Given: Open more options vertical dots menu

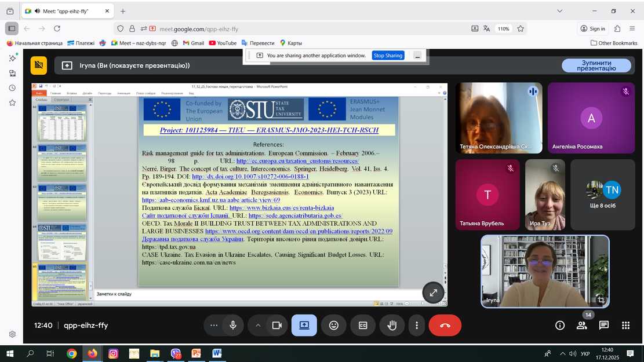Looking at the screenshot, I should (416, 326).
